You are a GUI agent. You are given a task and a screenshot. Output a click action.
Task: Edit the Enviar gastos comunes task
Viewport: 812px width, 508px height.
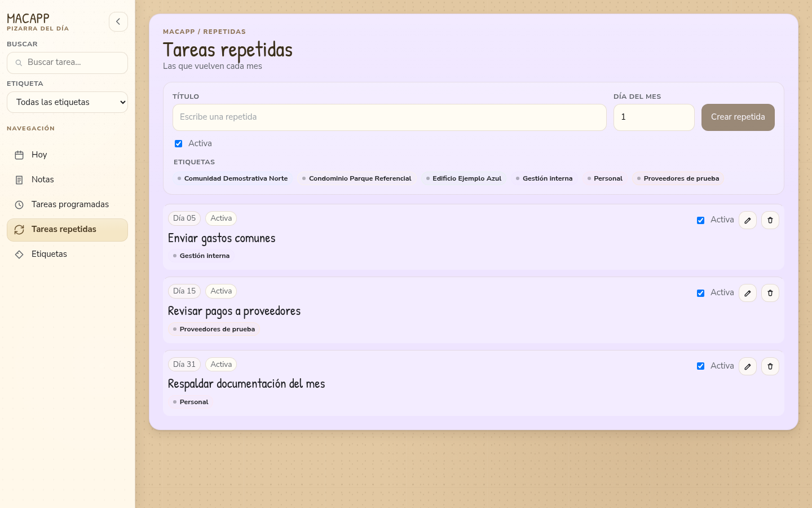point(748,220)
